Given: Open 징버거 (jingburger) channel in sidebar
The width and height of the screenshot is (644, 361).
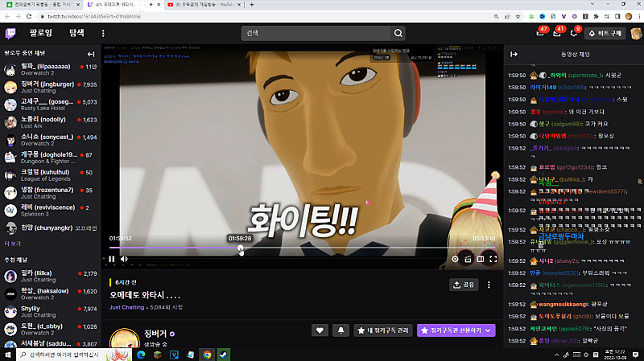Looking at the screenshot, I should pyautogui.click(x=50, y=87).
